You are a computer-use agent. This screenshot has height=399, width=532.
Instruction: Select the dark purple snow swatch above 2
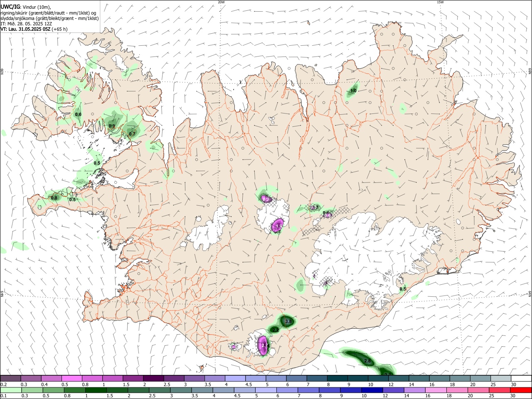(153, 378)
